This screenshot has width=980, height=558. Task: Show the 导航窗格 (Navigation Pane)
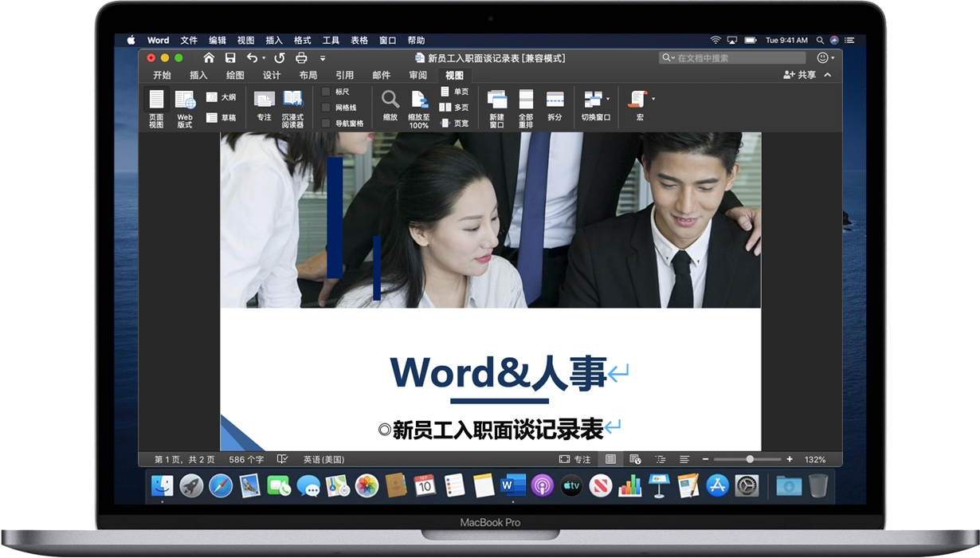[324, 123]
